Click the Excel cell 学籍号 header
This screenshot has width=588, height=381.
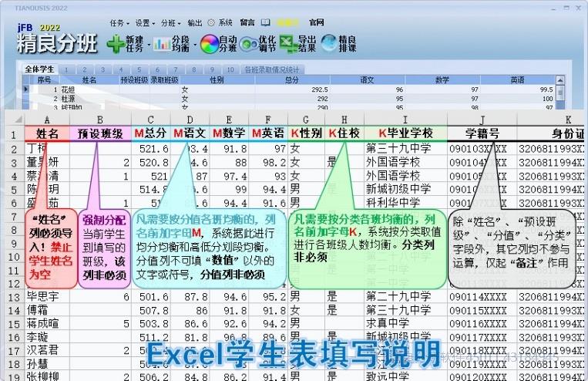click(x=482, y=133)
